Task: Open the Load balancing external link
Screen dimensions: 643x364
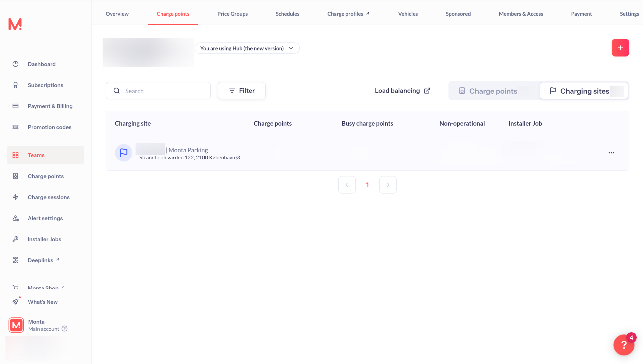Action: 402,91
